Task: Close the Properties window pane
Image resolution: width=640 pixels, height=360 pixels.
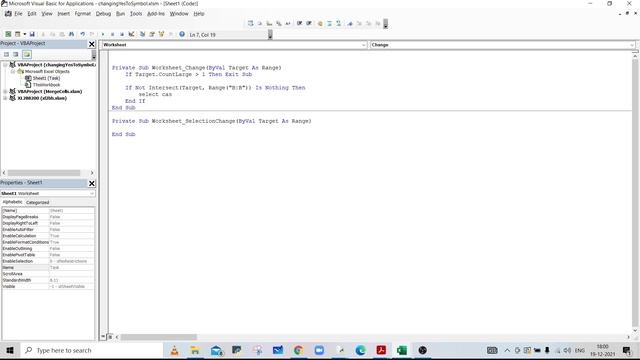Action: 92,183
